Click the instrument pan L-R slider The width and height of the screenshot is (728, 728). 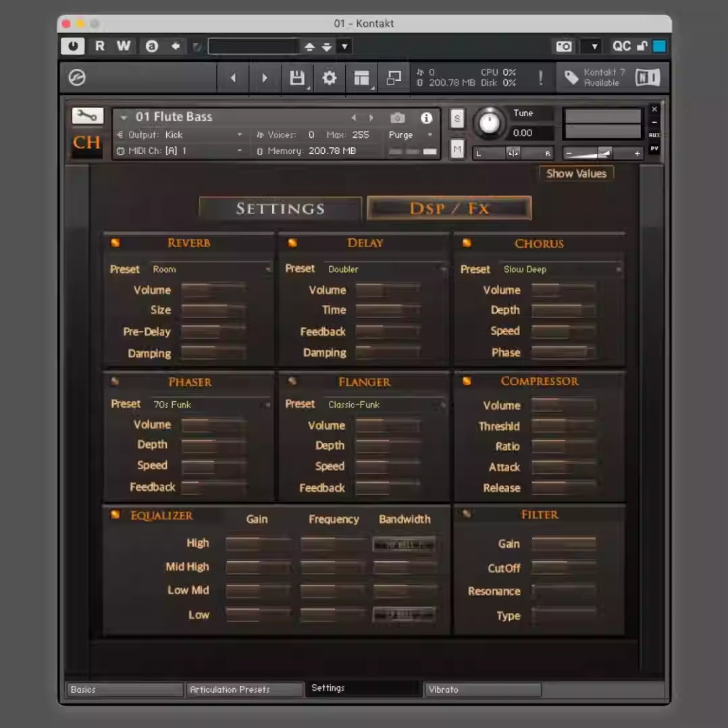click(513, 153)
